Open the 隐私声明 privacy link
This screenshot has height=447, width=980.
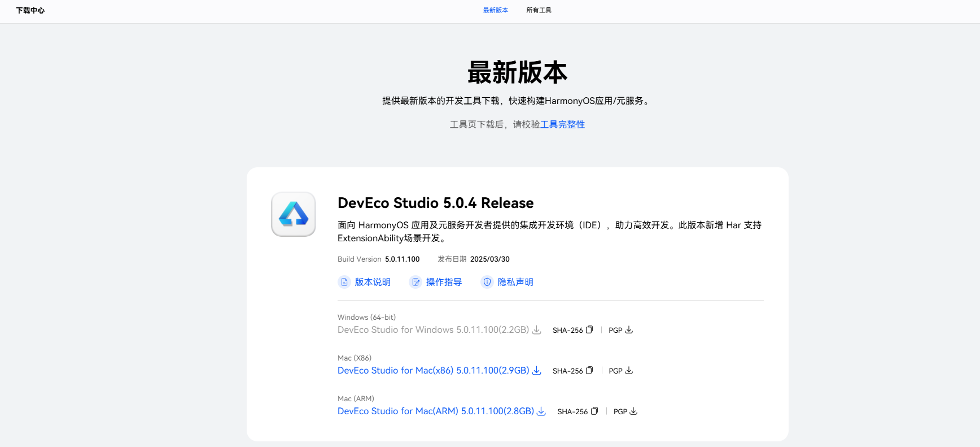point(515,282)
